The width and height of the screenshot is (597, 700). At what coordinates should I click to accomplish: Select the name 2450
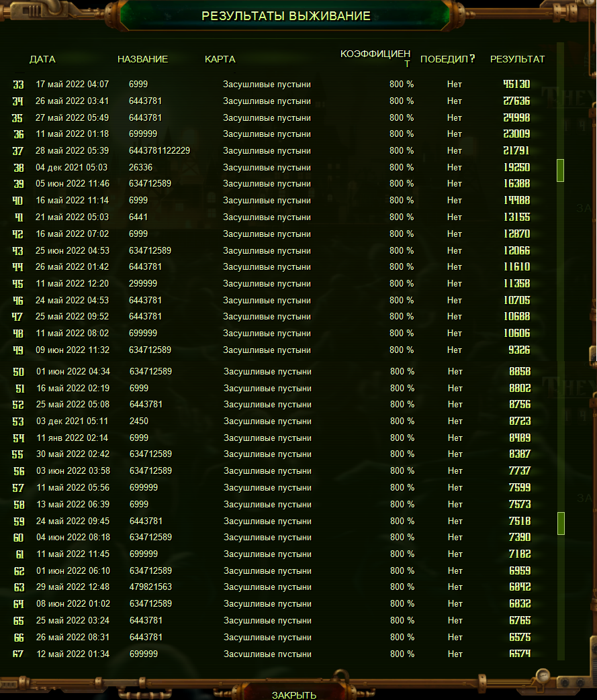coord(138,421)
